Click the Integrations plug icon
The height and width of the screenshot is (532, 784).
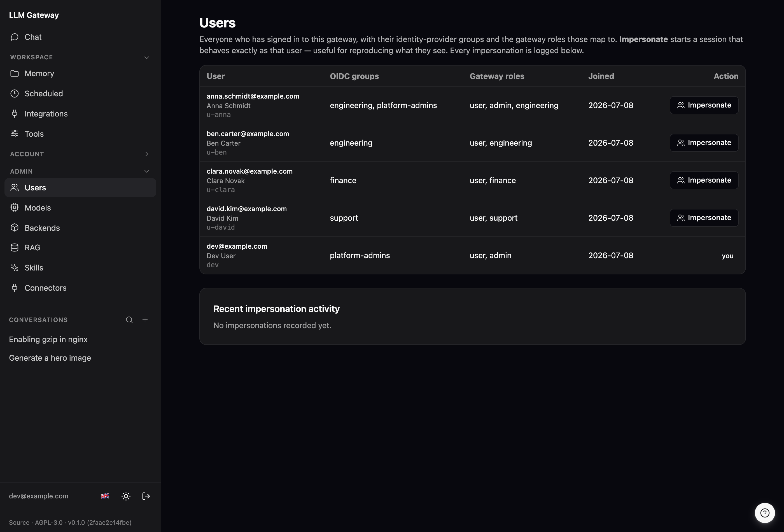[15, 114]
